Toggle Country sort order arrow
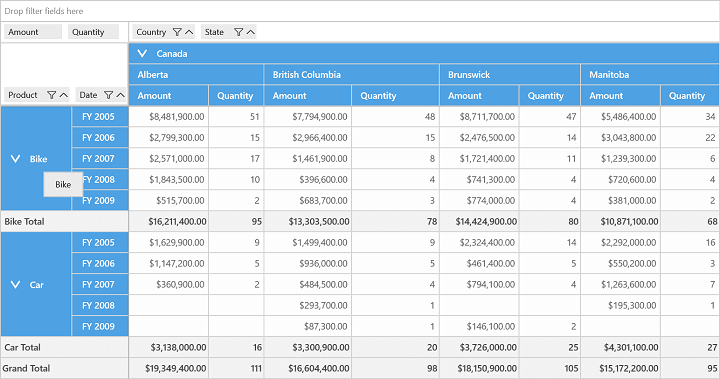The image size is (720, 379). pyautogui.click(x=189, y=32)
